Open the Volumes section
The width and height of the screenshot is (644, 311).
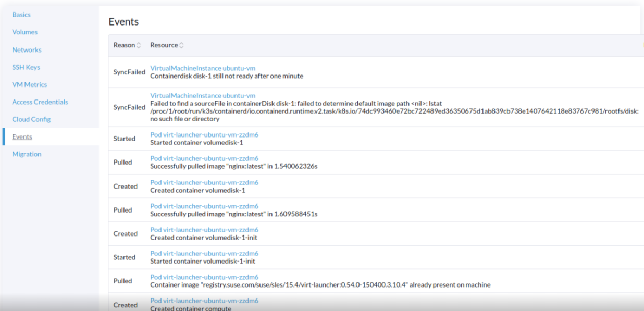pos(24,32)
